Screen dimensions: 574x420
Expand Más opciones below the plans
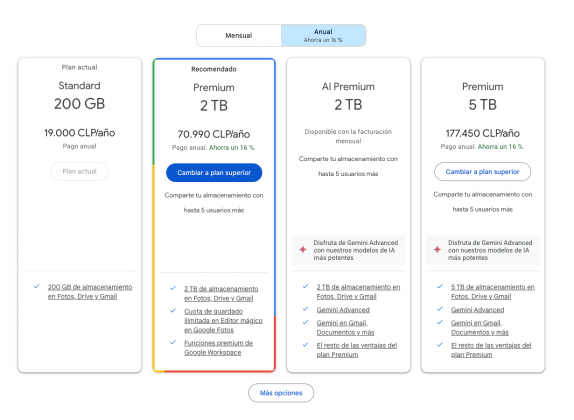coord(281,393)
